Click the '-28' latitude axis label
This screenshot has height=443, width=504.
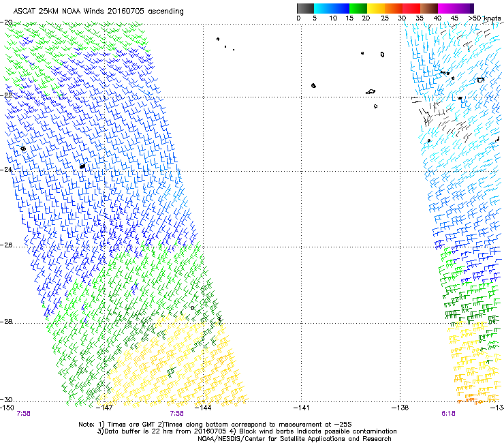tap(6, 322)
